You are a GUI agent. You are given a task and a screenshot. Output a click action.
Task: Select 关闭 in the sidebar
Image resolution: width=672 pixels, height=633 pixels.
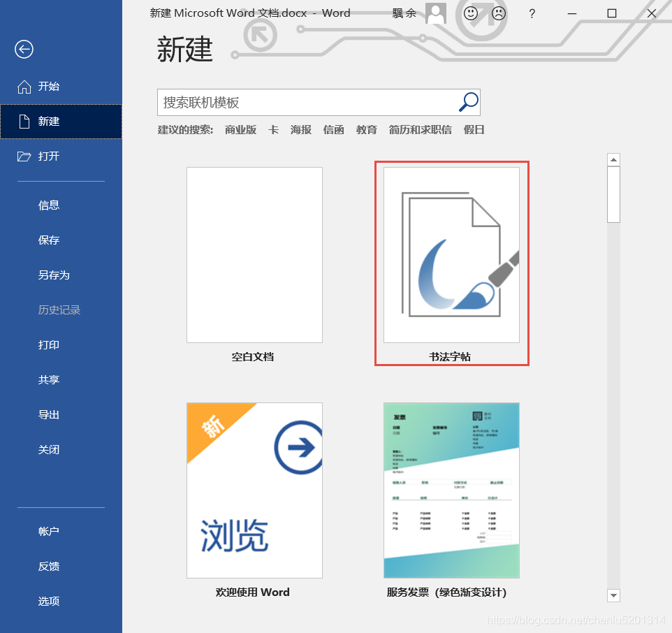[61, 449]
